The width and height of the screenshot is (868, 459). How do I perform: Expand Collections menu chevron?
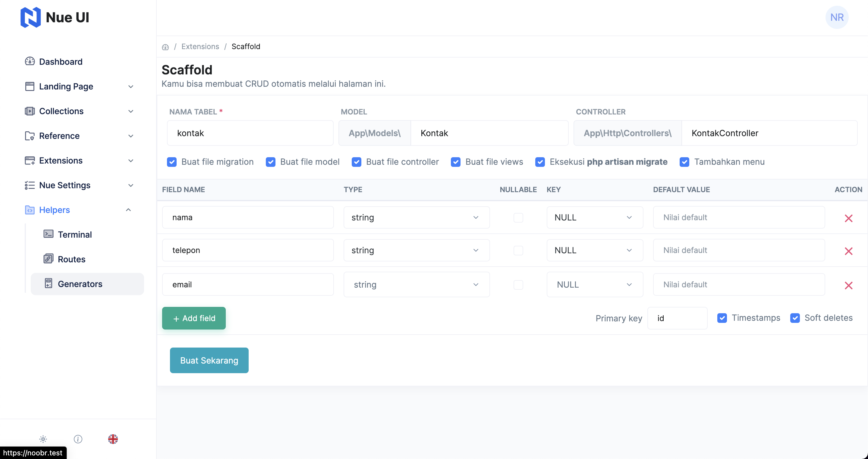coord(131,111)
